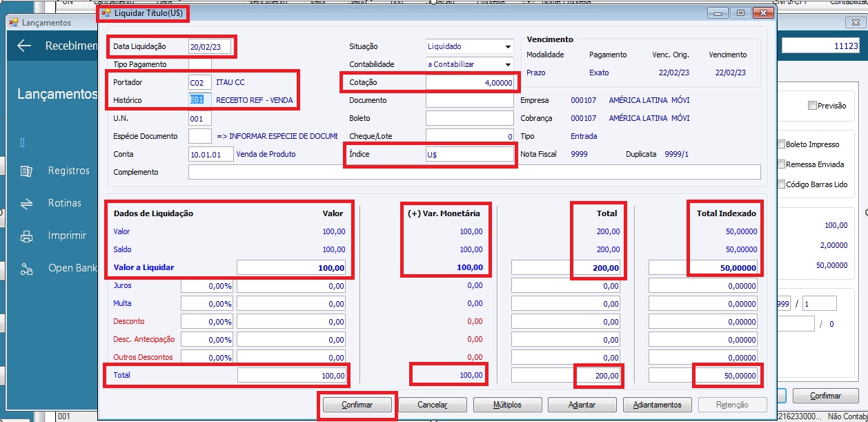868x422 pixels.
Task: Click the Tipo Pagamento field
Action: [x=200, y=64]
